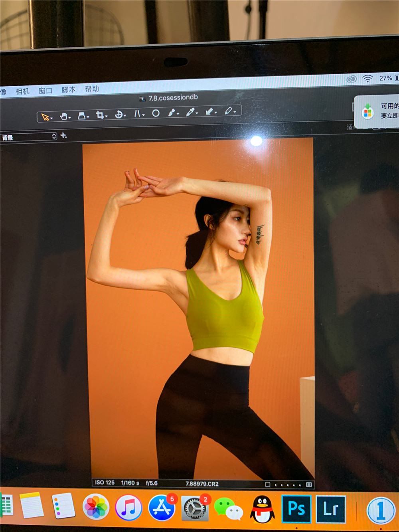Screen dimensions: 399x532
Task: Select the Apply adjustments arrow tool
Action: pyautogui.click(x=209, y=111)
